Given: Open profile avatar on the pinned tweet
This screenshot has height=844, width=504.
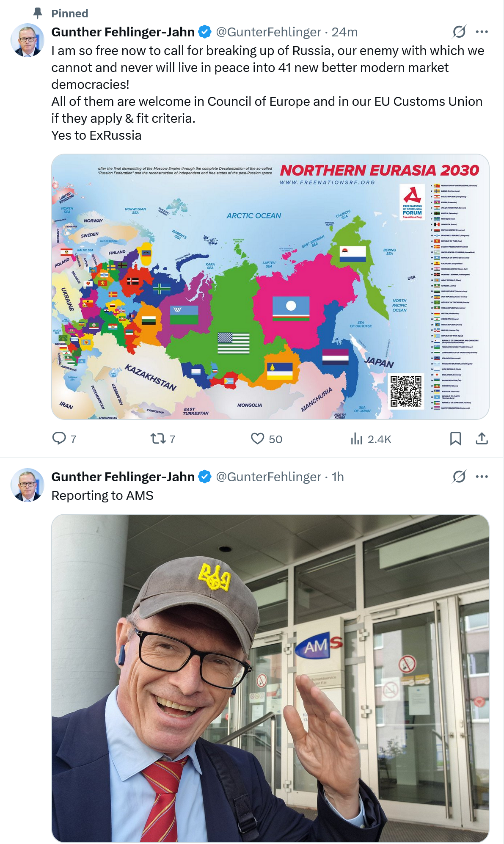Looking at the screenshot, I should click(28, 40).
